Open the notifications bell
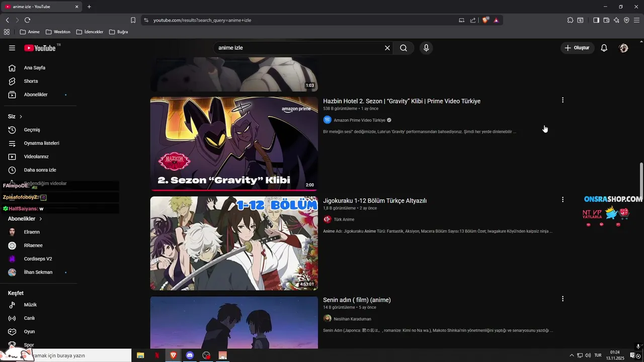Image resolution: width=644 pixels, height=362 pixels. (604, 48)
